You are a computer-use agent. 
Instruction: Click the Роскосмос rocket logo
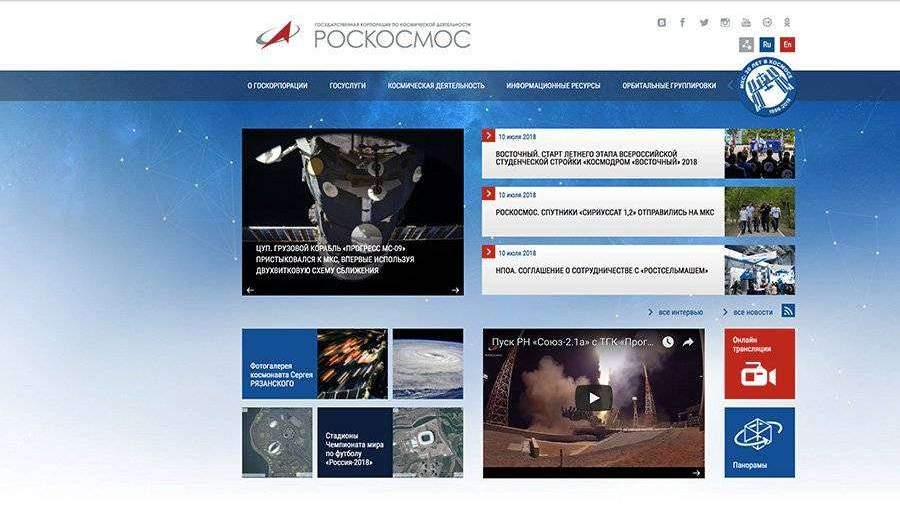tap(278, 36)
